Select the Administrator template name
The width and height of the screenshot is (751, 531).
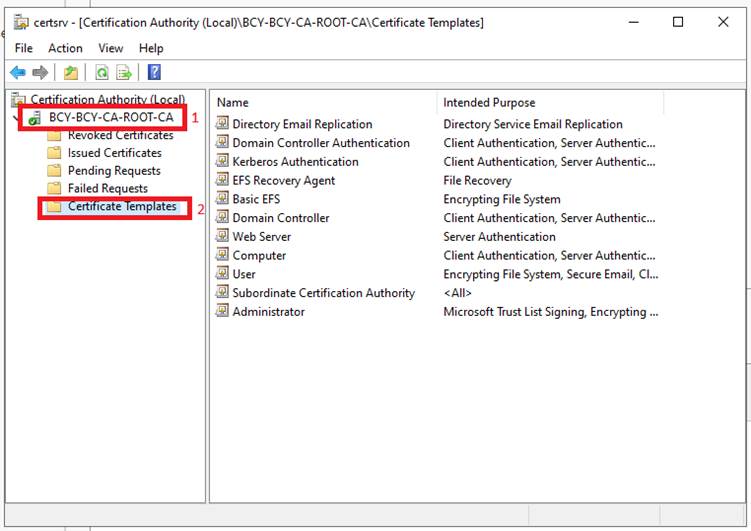coord(269,312)
